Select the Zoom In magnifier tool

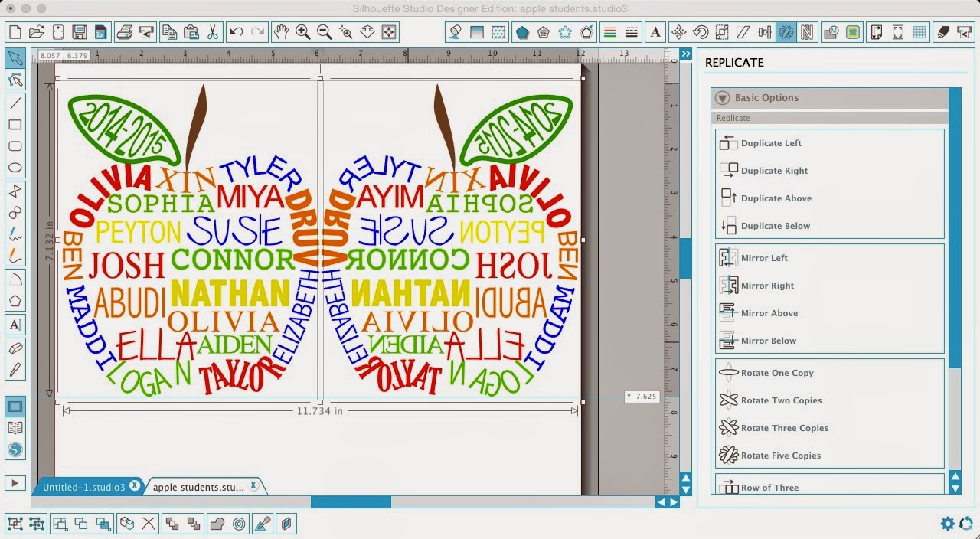[x=302, y=32]
